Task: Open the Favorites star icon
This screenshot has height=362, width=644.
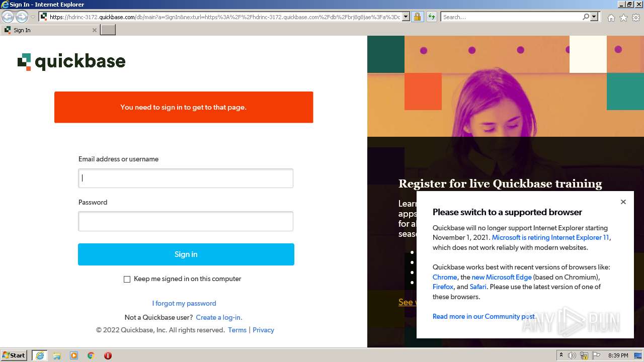Action: click(x=623, y=18)
